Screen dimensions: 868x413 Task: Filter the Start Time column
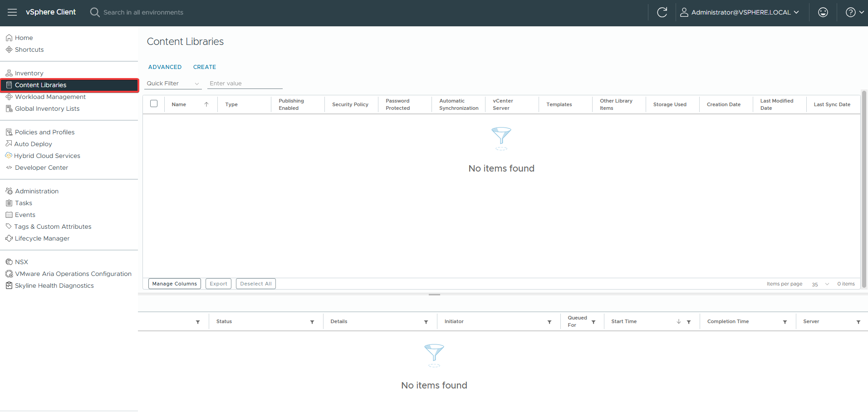click(x=689, y=322)
